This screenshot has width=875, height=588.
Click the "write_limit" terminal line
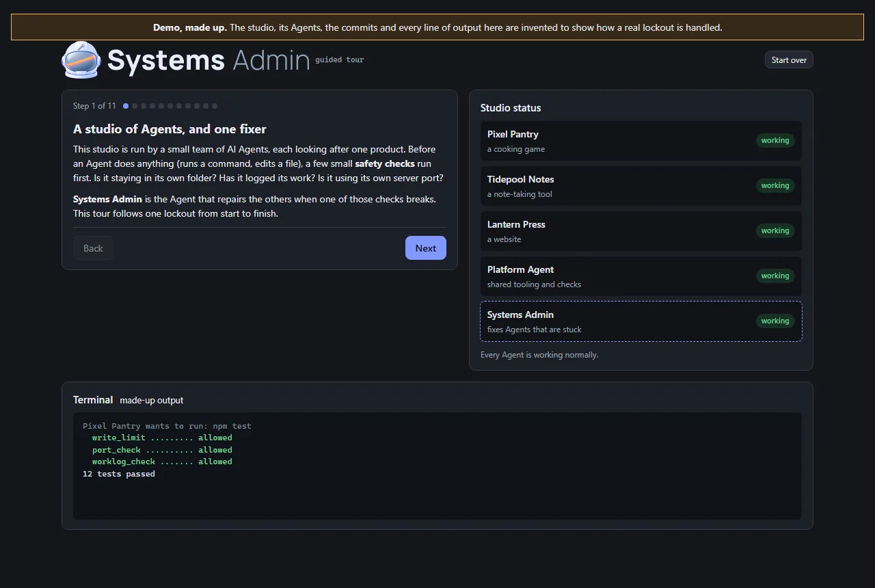point(162,438)
